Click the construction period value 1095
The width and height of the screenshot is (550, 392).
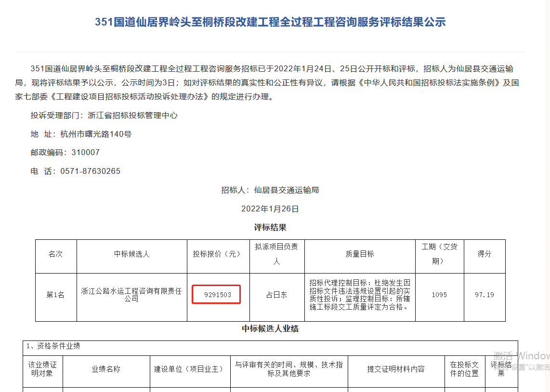439,294
